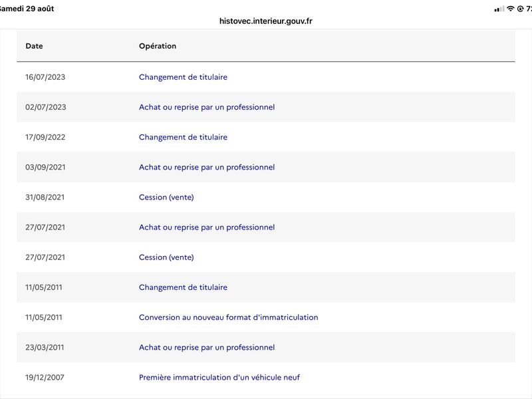This screenshot has width=532, height=399.
Task: Select the 16/07/2023 date cell
Action: (x=45, y=77)
